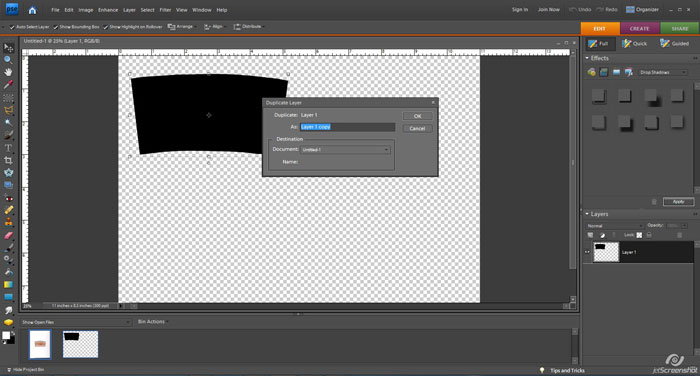Open the Drop Shadows category dropdown
This screenshot has width=700, height=376.
coord(663,72)
